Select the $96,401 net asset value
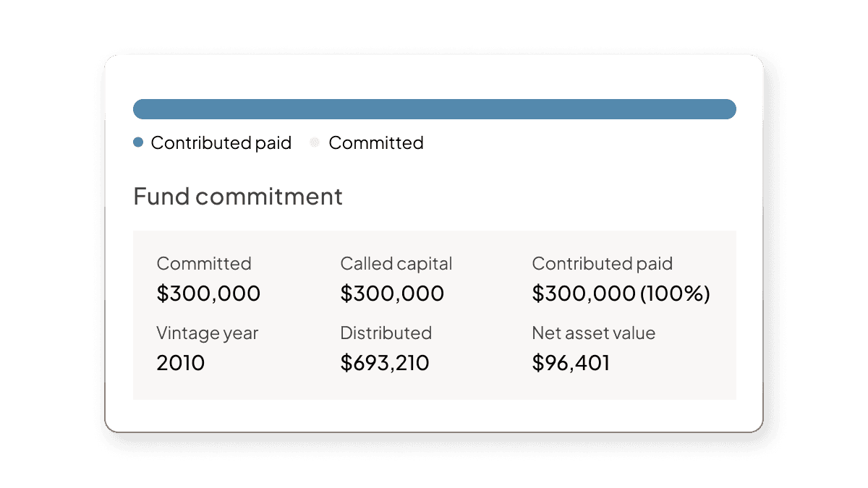This screenshot has height=488, width=868. click(571, 363)
